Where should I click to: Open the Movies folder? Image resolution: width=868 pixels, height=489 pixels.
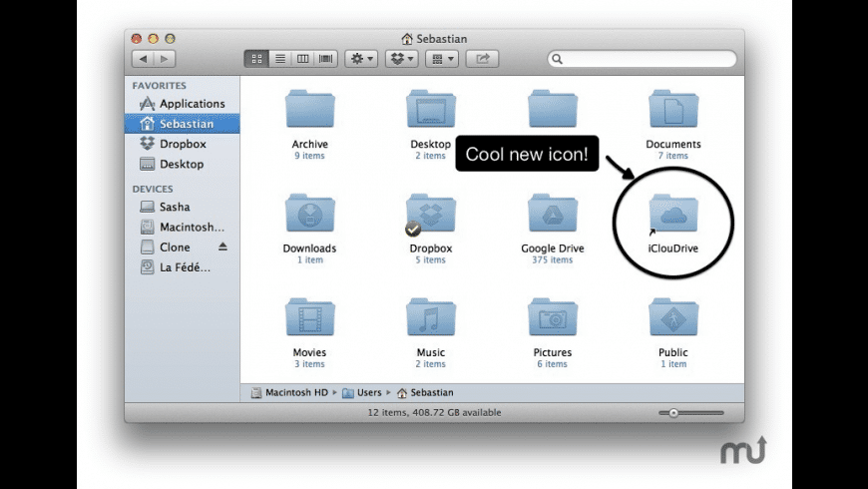309,318
